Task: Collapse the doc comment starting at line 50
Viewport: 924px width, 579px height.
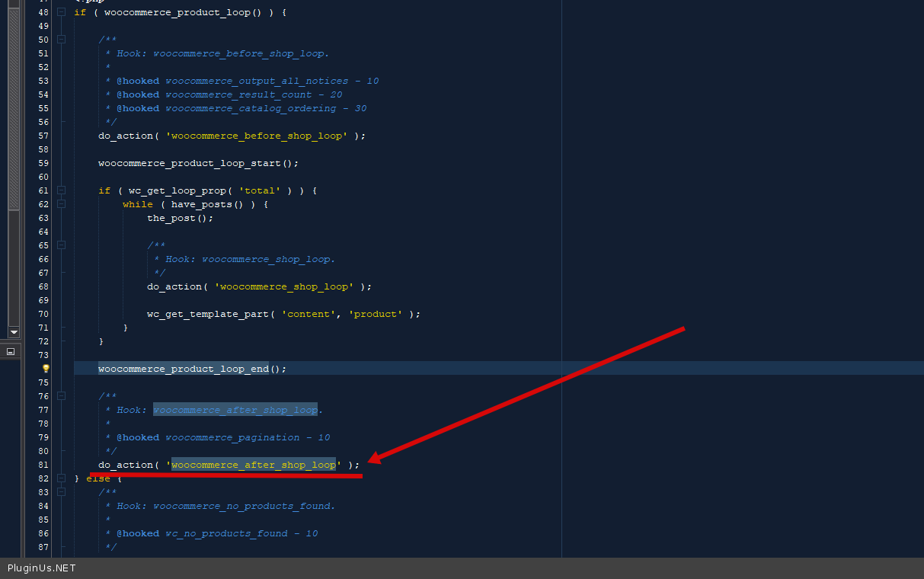Action: click(x=61, y=40)
